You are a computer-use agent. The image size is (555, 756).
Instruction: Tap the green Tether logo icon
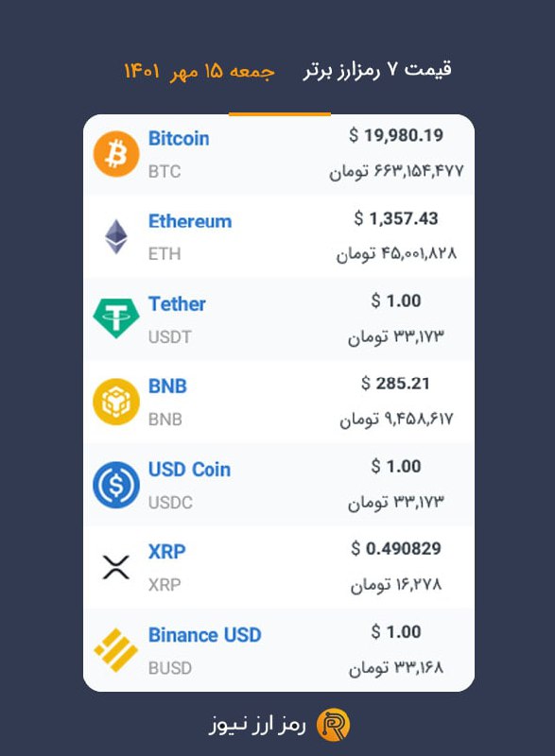point(116,318)
